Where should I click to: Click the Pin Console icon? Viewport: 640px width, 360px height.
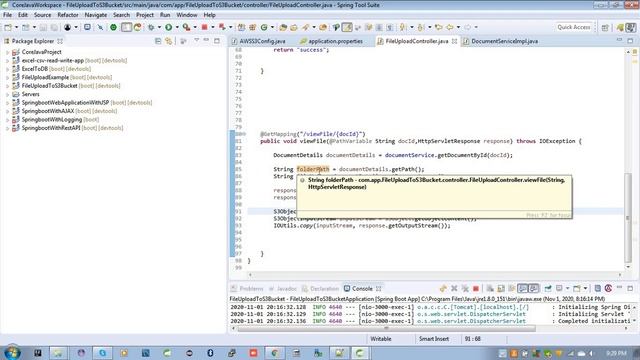click(548, 289)
